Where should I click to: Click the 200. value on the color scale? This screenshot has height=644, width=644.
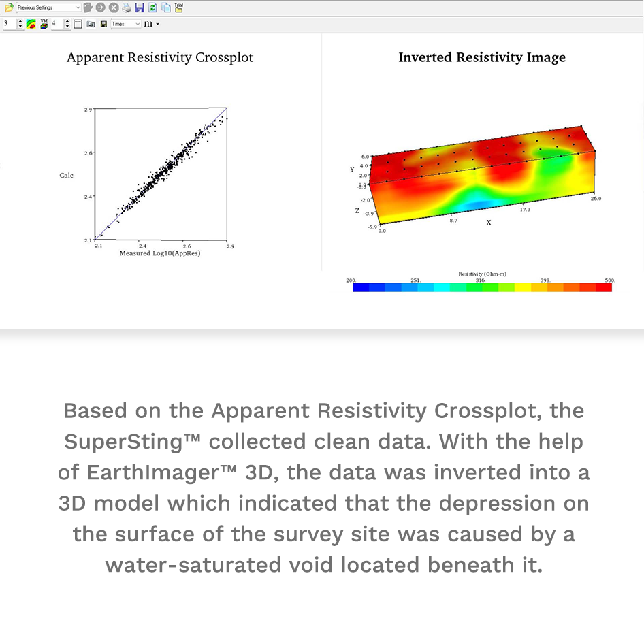(x=351, y=280)
